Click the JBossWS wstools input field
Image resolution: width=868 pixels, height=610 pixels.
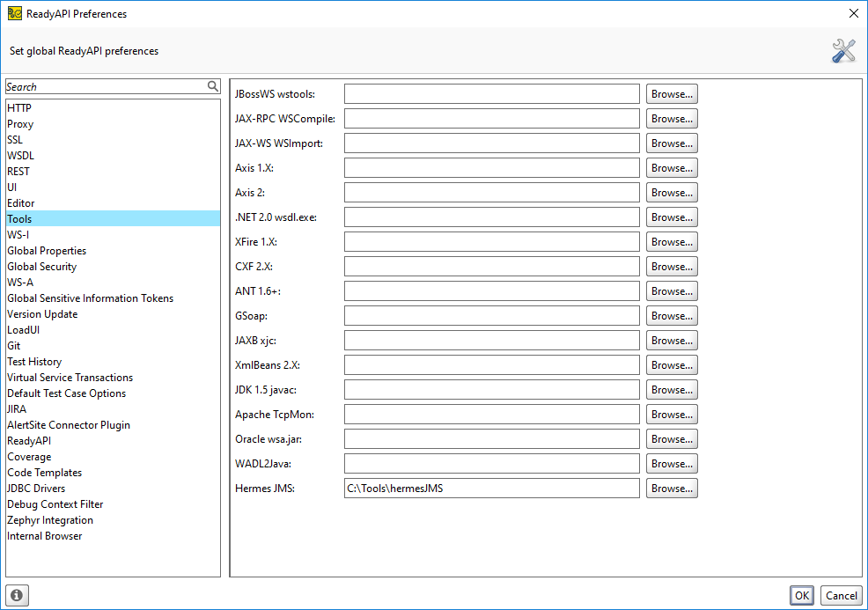[x=491, y=94]
